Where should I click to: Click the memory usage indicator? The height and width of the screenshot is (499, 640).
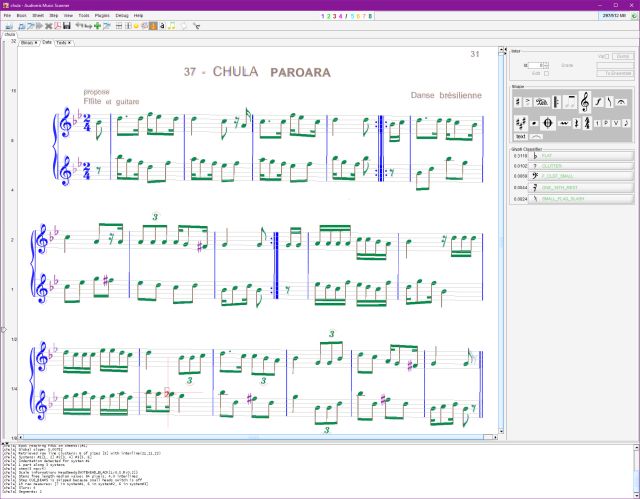tap(614, 16)
